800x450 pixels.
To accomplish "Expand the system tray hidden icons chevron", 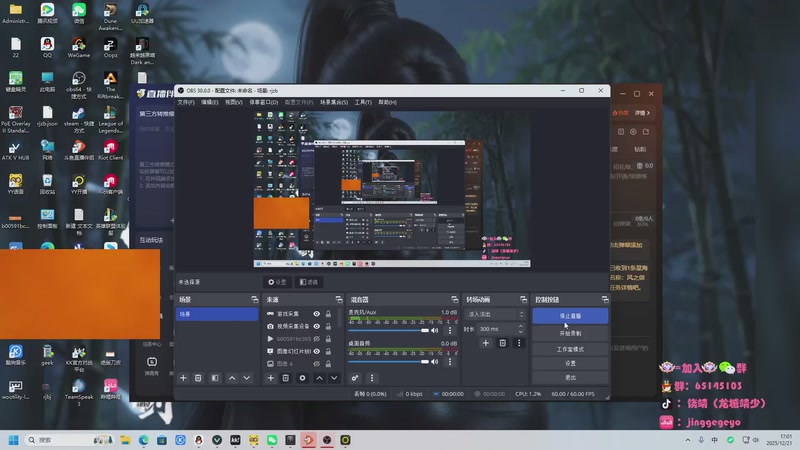I will pyautogui.click(x=688, y=440).
